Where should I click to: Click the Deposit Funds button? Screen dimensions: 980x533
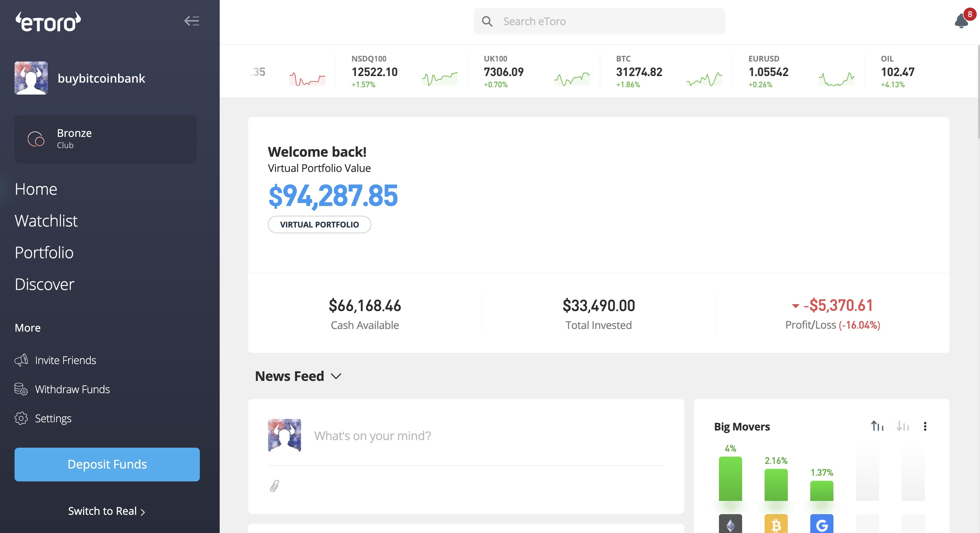pos(107,464)
